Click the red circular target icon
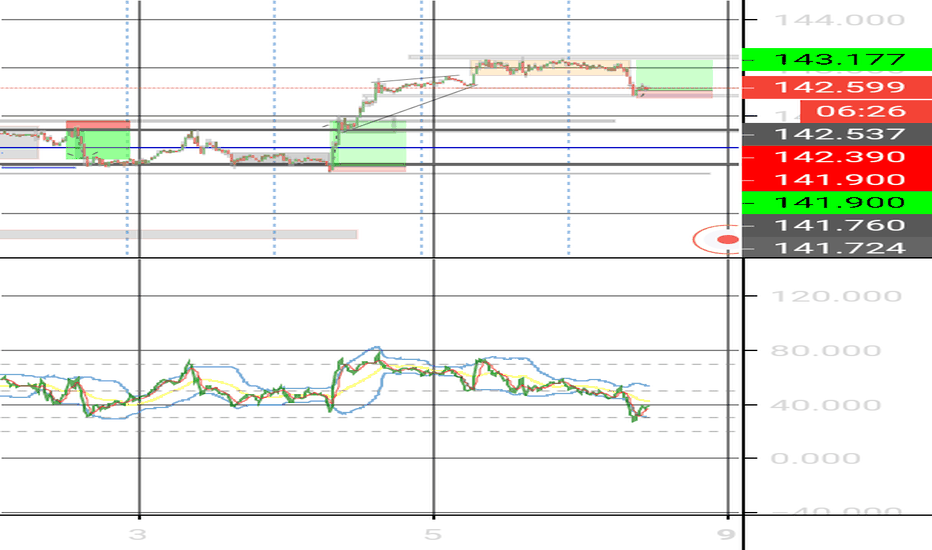 point(718,240)
